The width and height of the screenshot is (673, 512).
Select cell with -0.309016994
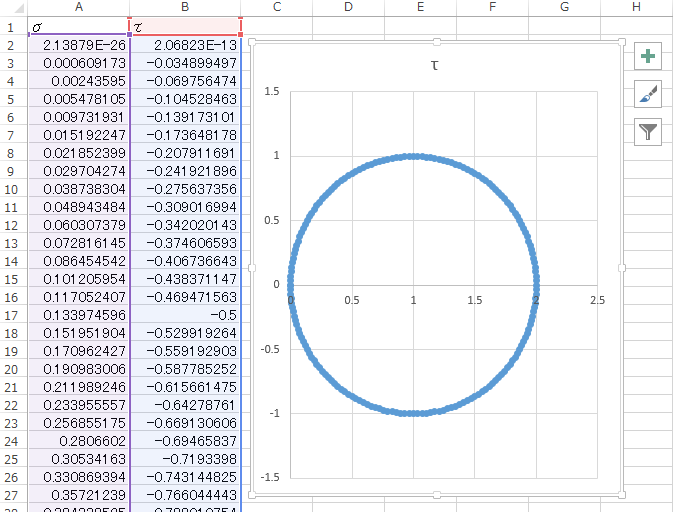185,207
